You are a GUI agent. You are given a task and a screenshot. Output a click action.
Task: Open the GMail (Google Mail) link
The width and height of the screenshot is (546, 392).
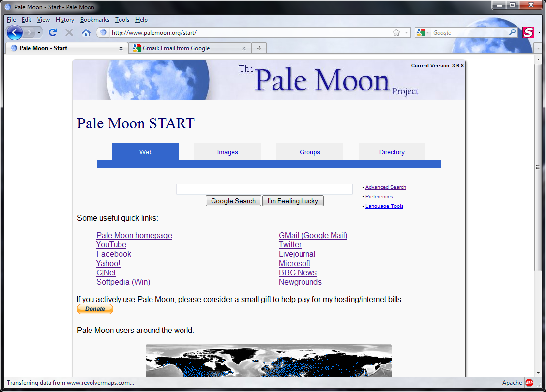[313, 235]
